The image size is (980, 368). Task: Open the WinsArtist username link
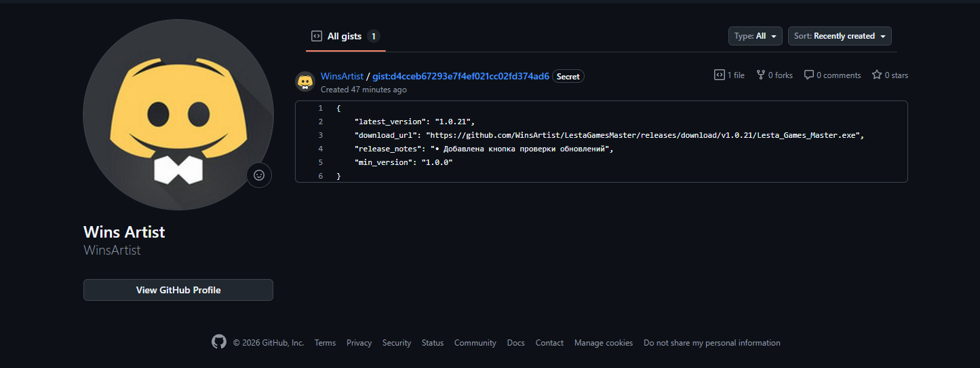click(342, 76)
